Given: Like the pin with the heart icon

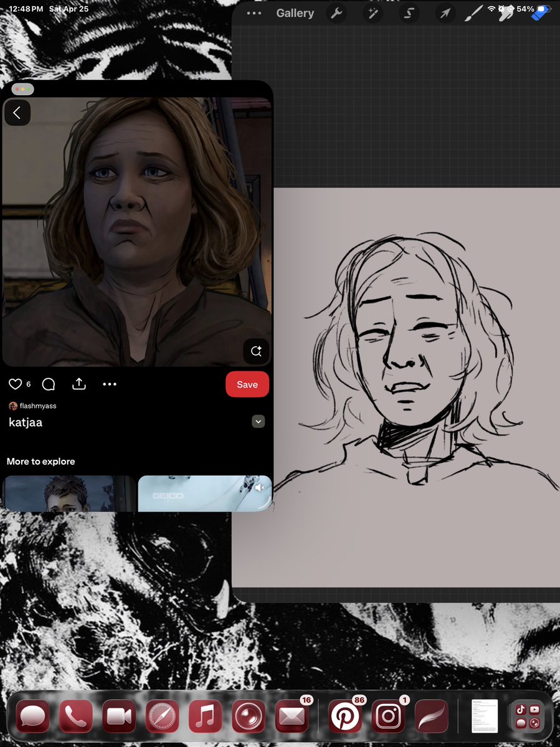Looking at the screenshot, I should click(15, 384).
